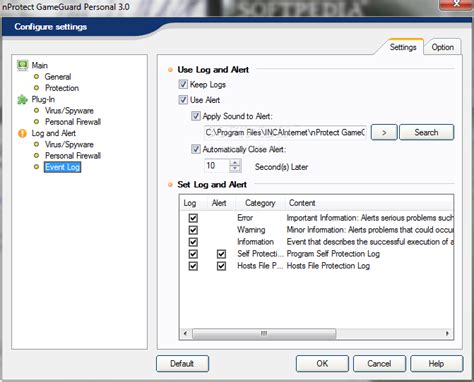Viewport: 474px width, 382px height.
Task: Click the Log column header
Action: click(x=193, y=203)
